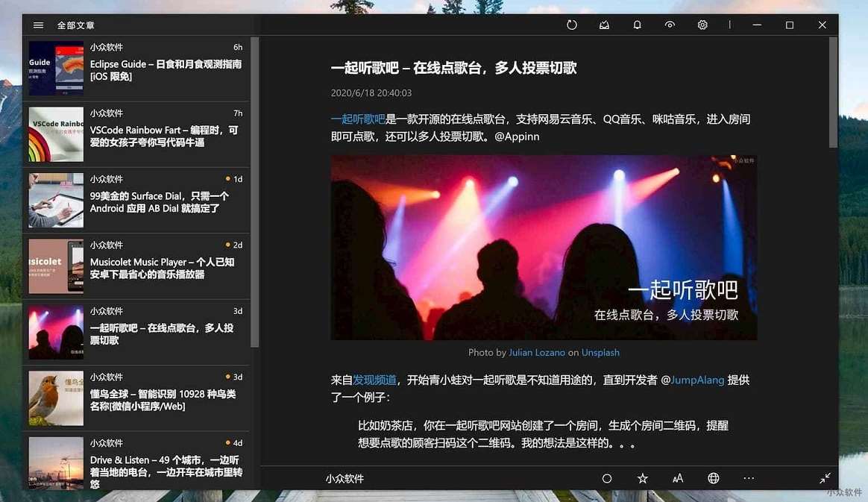Close the reader window
The image size is (868, 502).
(x=822, y=25)
